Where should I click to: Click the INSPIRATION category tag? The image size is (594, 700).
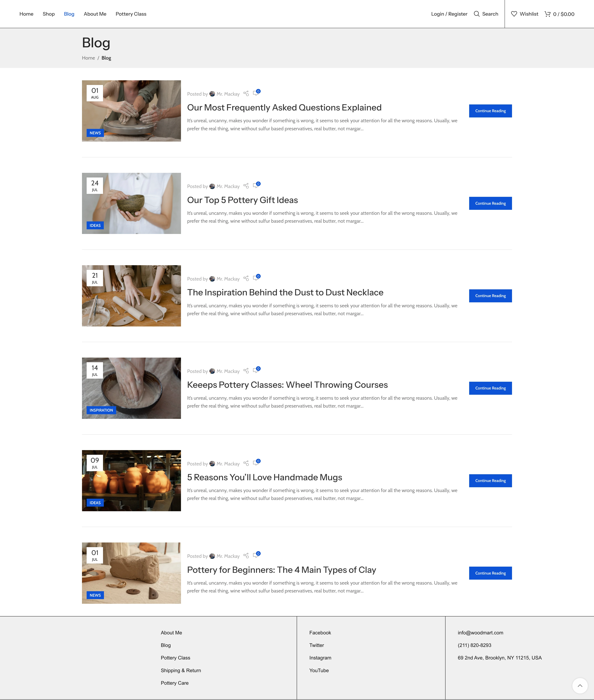(x=101, y=410)
